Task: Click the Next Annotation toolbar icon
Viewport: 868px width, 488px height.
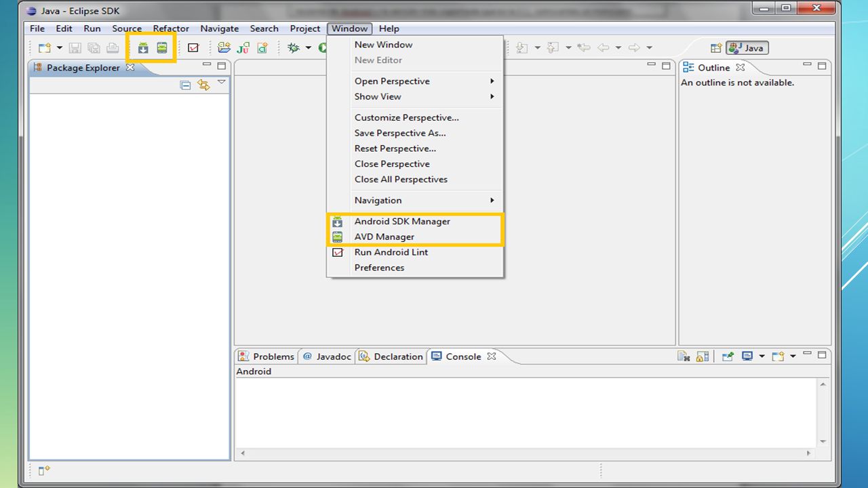Action: (x=521, y=47)
